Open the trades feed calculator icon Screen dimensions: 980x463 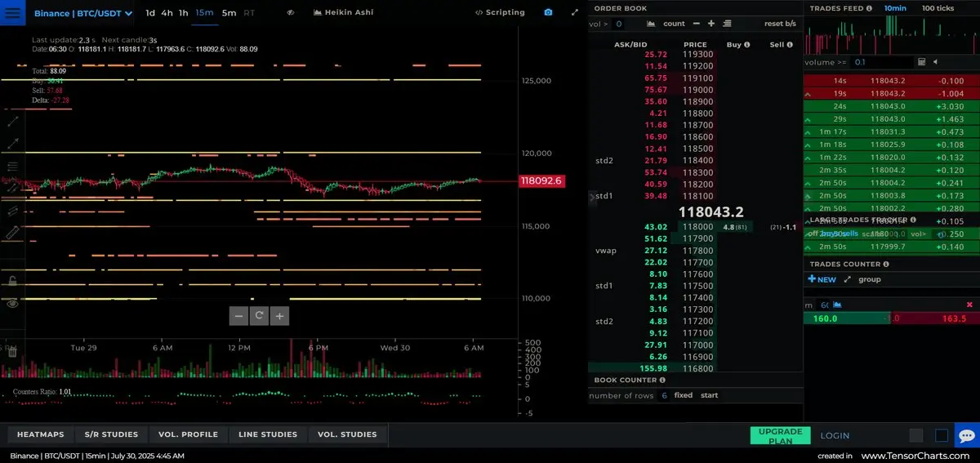pos(921,62)
